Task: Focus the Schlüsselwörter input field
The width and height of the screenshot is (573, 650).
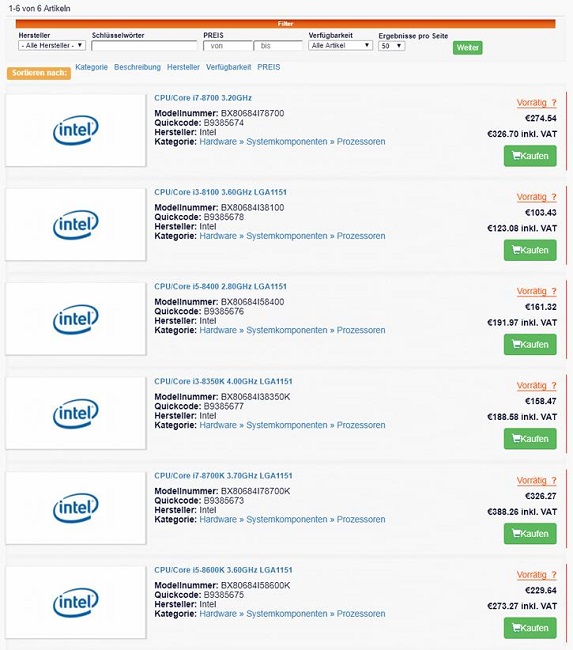Action: (144, 46)
